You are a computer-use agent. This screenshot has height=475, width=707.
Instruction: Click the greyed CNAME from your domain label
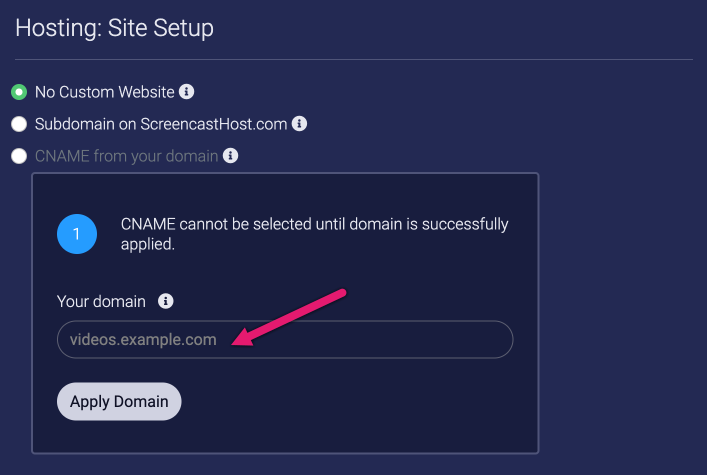pos(126,156)
